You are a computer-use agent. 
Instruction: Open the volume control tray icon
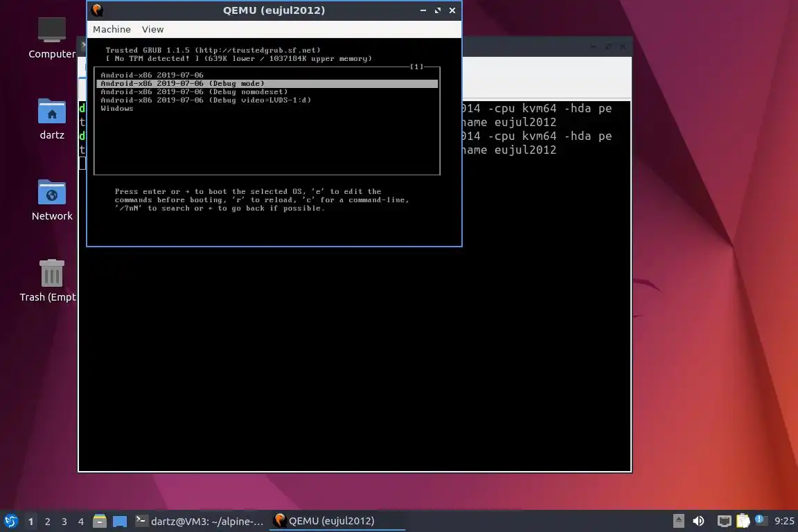698,521
